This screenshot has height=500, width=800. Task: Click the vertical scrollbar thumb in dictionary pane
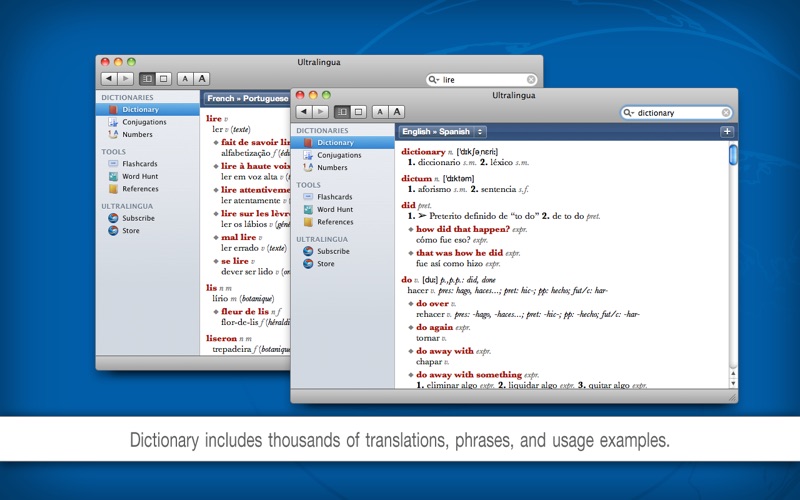pyautogui.click(x=733, y=155)
